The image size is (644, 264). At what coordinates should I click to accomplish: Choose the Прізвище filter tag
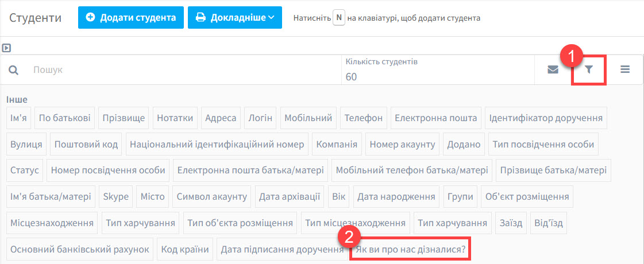(x=124, y=118)
